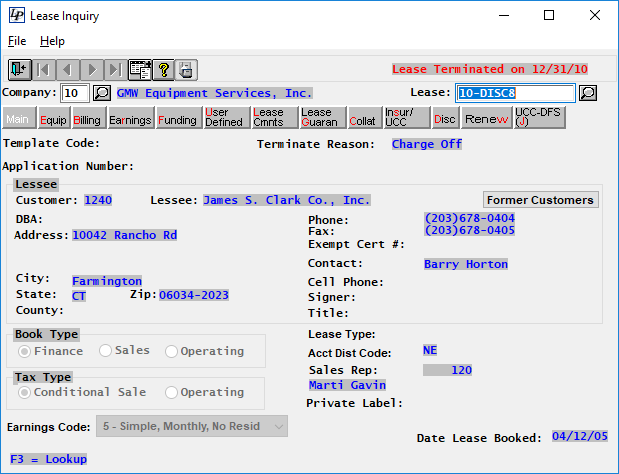This screenshot has width=619, height=474.
Task: Click fax number (203)678-0405
Action: click(x=469, y=230)
